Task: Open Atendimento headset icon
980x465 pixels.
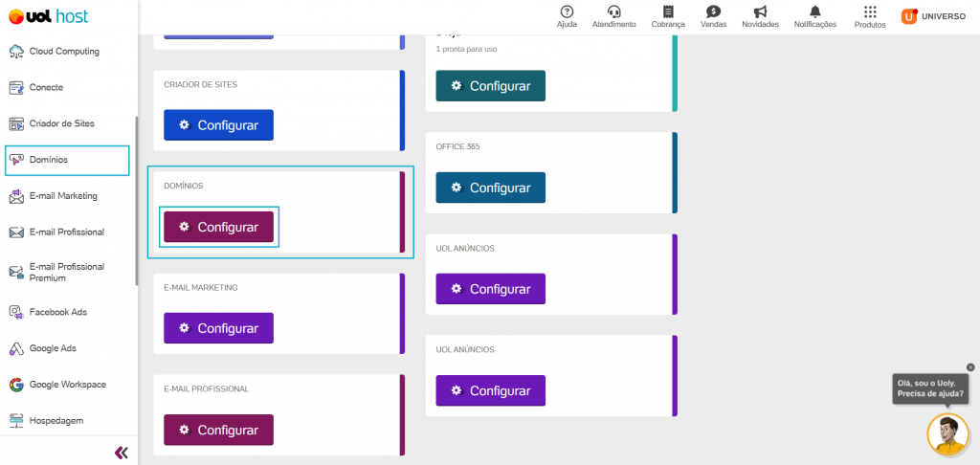Action: [x=613, y=11]
